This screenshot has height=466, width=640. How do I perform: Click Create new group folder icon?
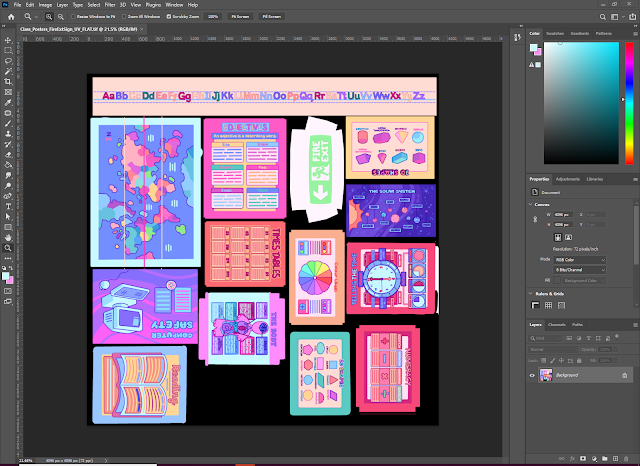click(604, 459)
